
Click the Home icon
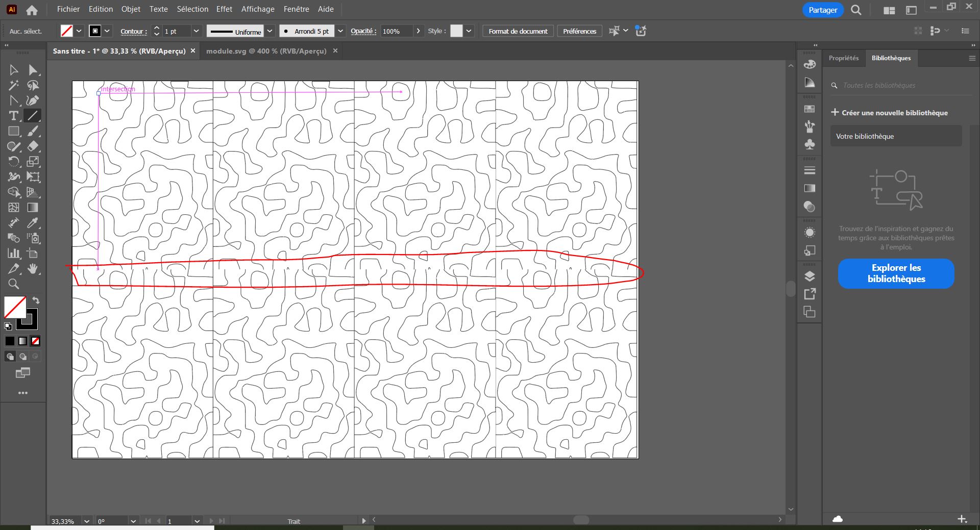32,10
